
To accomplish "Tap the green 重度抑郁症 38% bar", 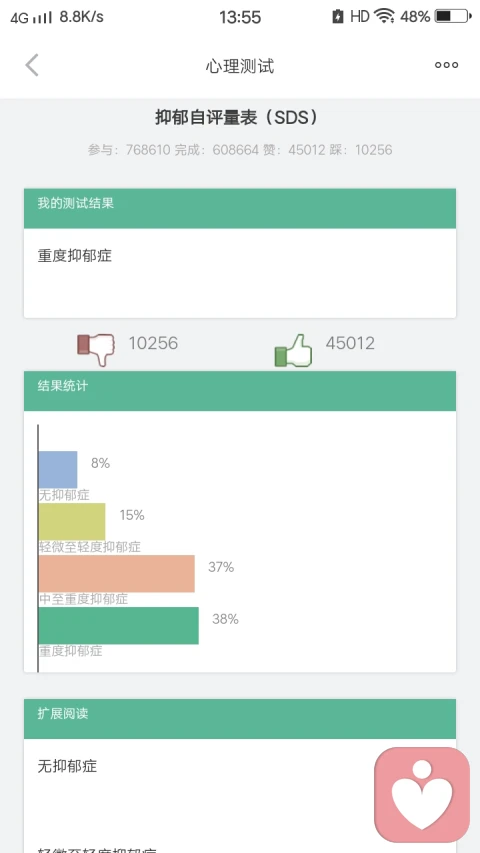I will point(119,626).
